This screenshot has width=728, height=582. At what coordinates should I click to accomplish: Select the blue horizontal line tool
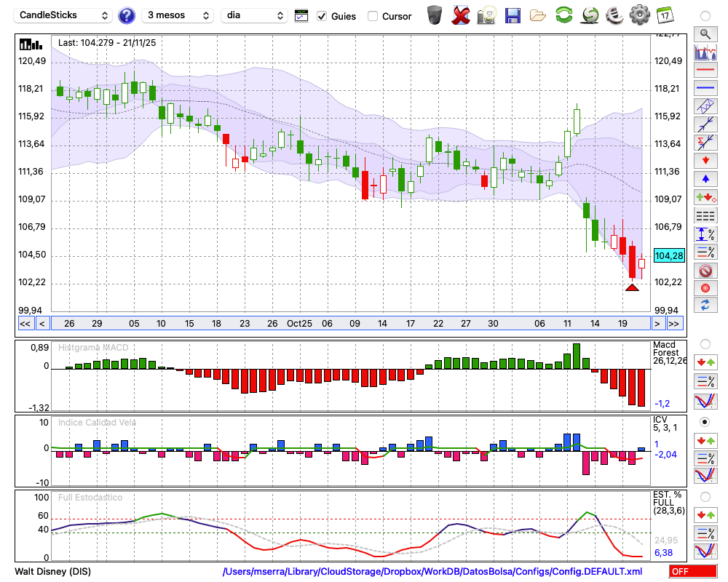click(705, 88)
